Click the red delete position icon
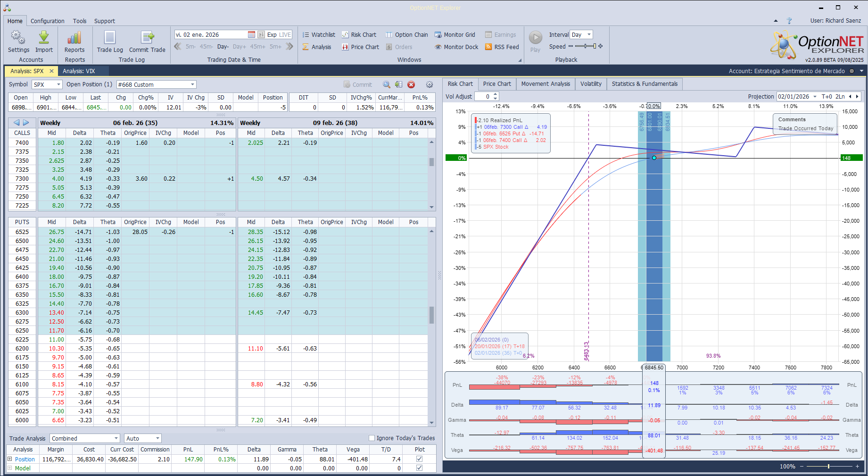868x476 pixels. (411, 84)
